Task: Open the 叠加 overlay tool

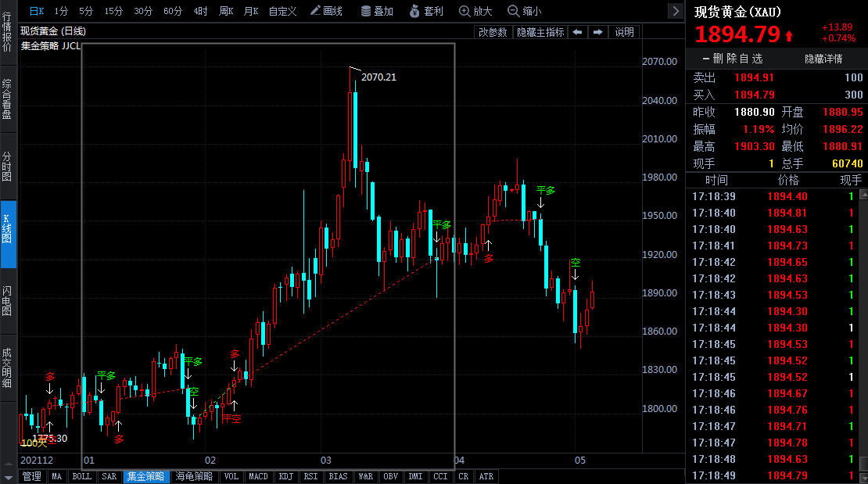Action: point(377,11)
